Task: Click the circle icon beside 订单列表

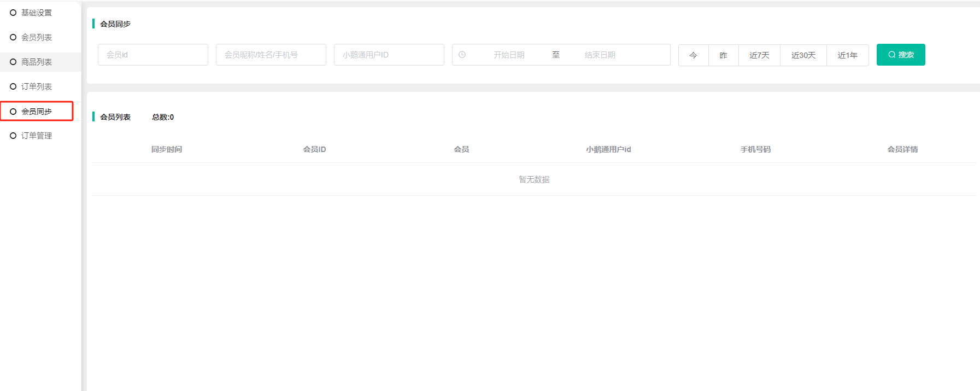Action: 13,86
